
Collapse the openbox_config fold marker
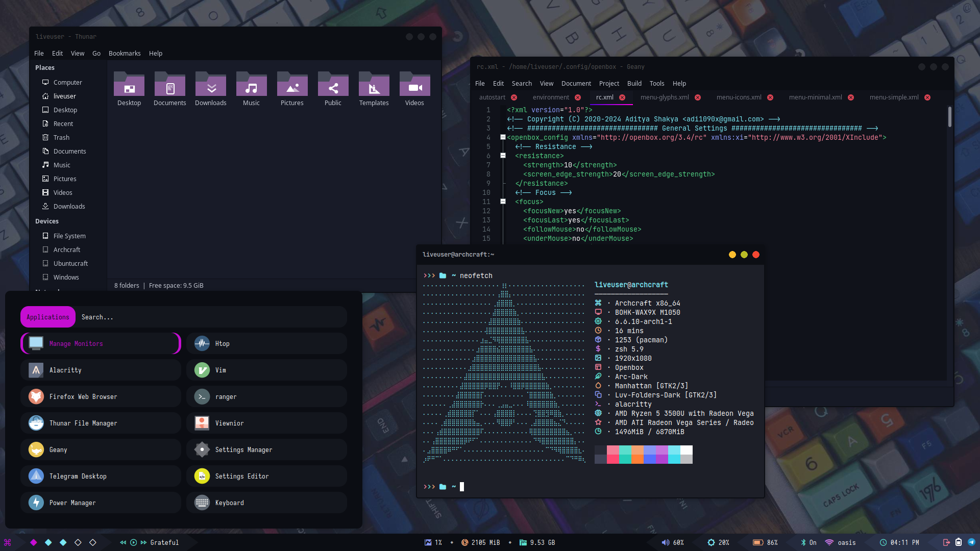click(503, 137)
